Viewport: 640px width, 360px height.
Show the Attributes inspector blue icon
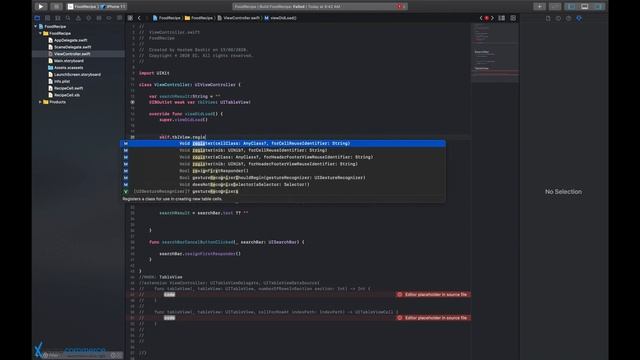[579, 18]
